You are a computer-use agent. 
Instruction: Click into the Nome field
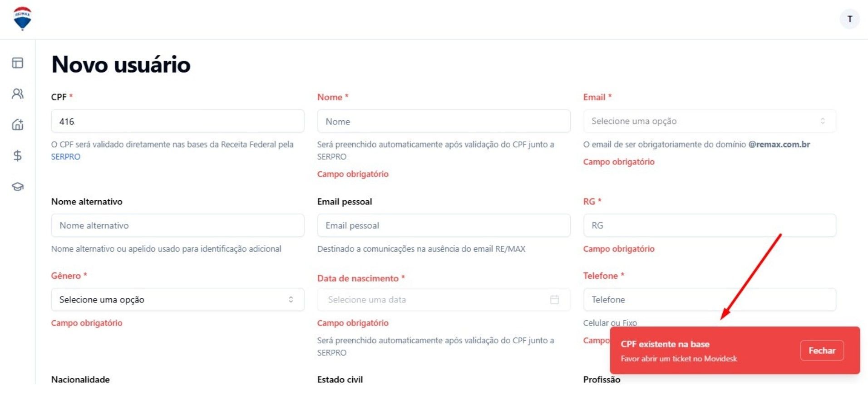pyautogui.click(x=444, y=121)
